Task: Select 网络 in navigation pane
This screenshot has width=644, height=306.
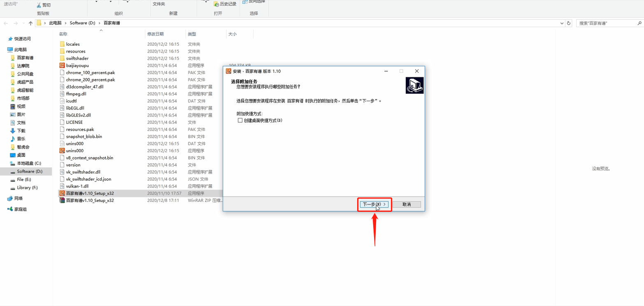Action: (19, 198)
